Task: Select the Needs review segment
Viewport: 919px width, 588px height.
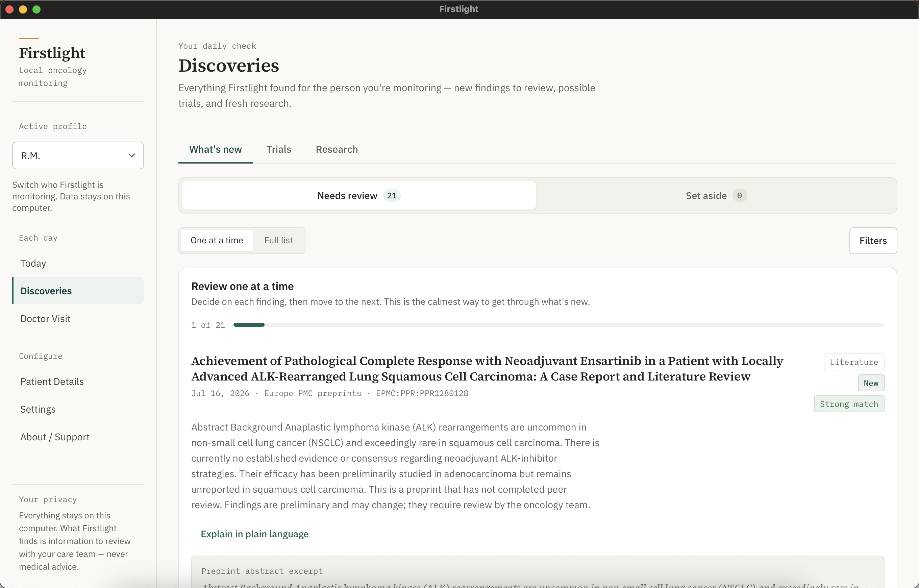Action: pos(359,195)
